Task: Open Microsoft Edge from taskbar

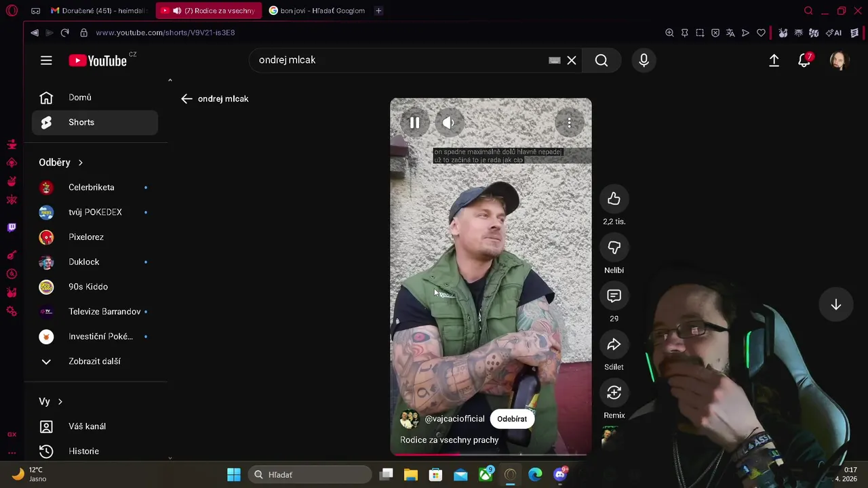Action: pyautogui.click(x=535, y=474)
